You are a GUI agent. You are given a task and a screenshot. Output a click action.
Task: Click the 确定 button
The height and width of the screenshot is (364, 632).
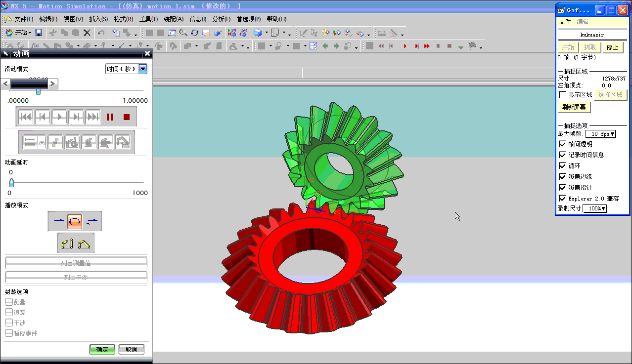tap(102, 349)
